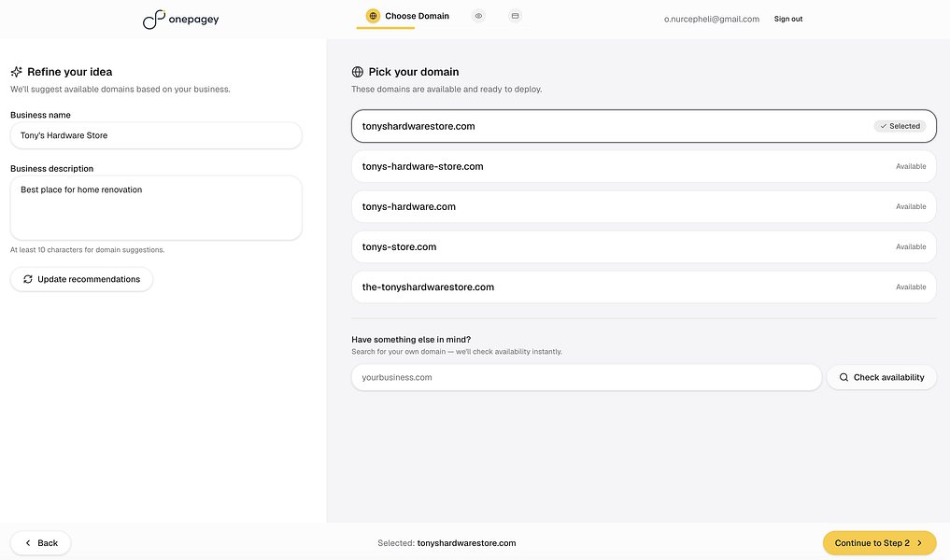Click the onepagey logo
Image resolution: width=950 pixels, height=560 pixels.
point(180,20)
